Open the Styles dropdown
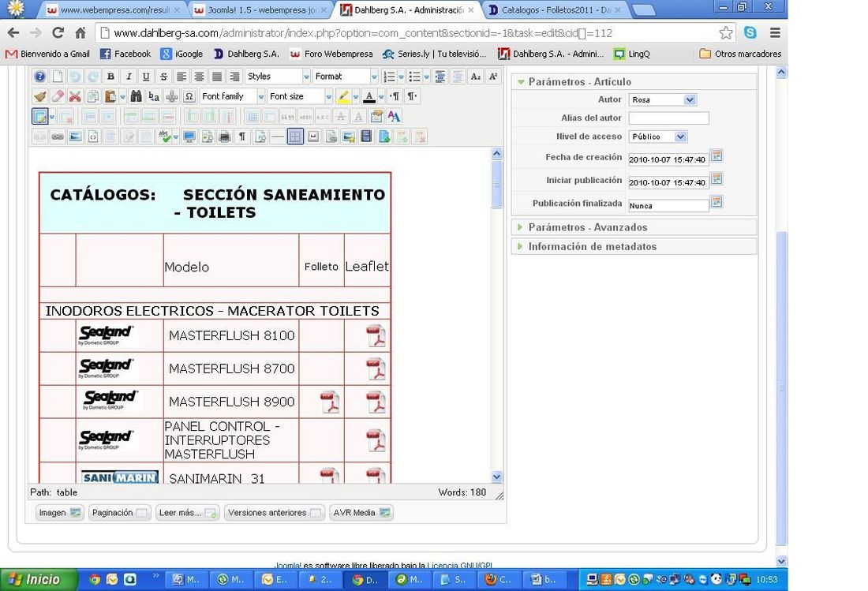The image size is (868, 591). (x=278, y=77)
